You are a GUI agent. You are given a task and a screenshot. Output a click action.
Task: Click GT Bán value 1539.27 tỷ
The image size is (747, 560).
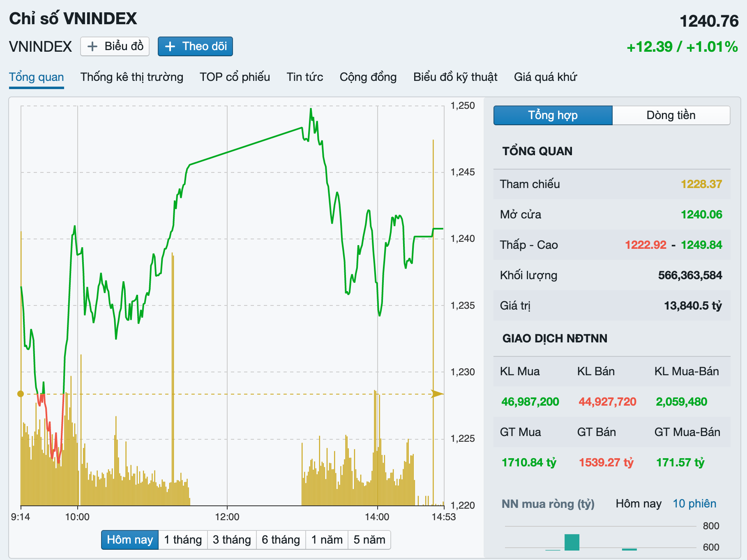tap(606, 462)
